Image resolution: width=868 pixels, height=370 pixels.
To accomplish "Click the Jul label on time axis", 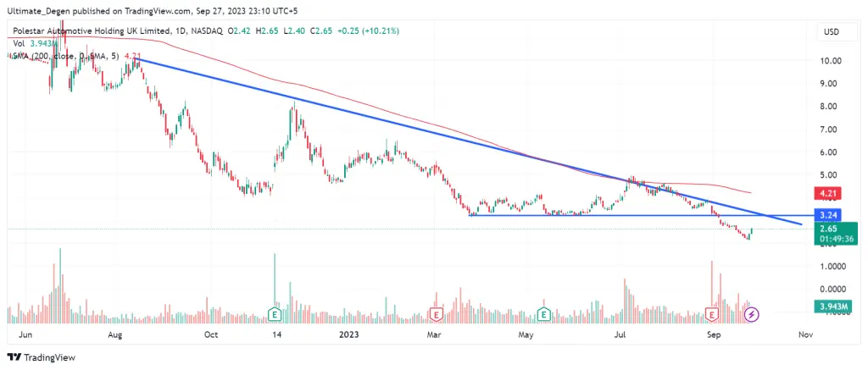I will point(621,334).
